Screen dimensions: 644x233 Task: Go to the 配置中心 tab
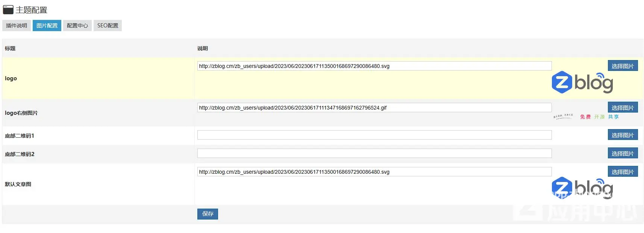(77, 26)
